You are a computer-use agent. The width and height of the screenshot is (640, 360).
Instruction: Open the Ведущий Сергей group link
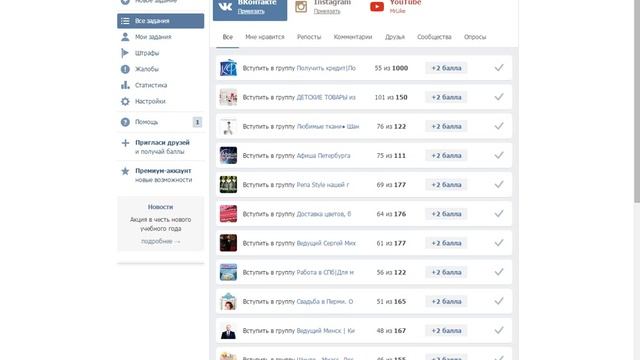(x=326, y=243)
